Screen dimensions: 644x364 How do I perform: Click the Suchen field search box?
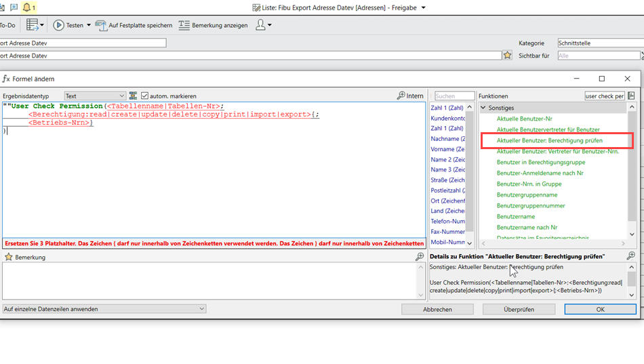click(x=454, y=96)
